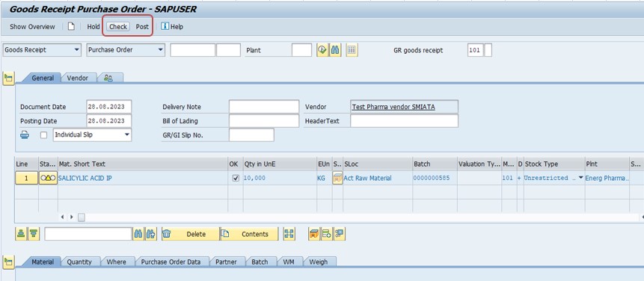
Task: Click binoculars search icon next to Execute
Action: tap(335, 50)
